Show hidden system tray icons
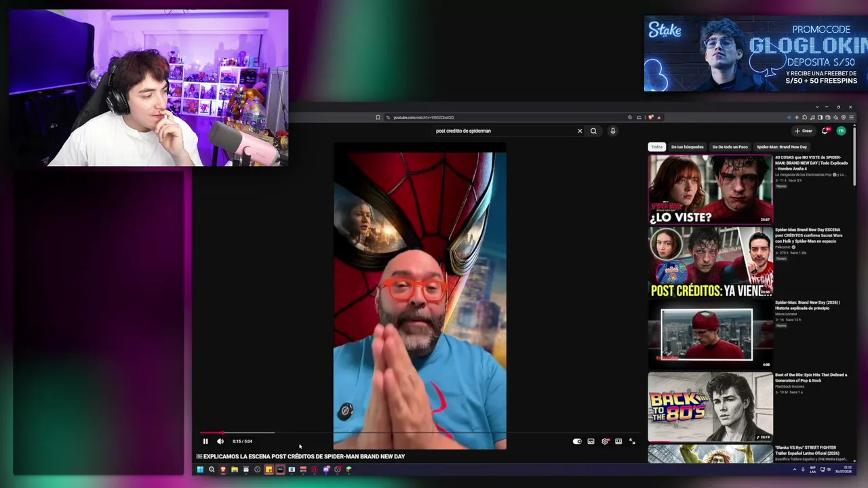The image size is (868, 488). click(794, 469)
